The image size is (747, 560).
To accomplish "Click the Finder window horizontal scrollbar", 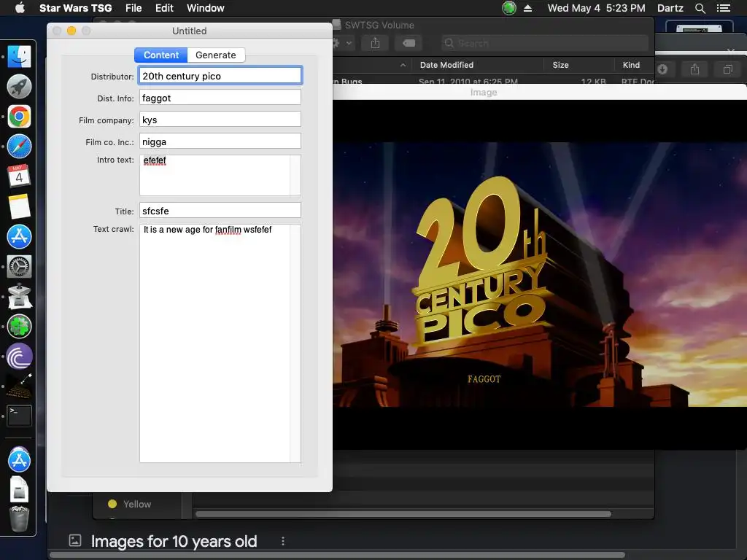I will coord(403,514).
